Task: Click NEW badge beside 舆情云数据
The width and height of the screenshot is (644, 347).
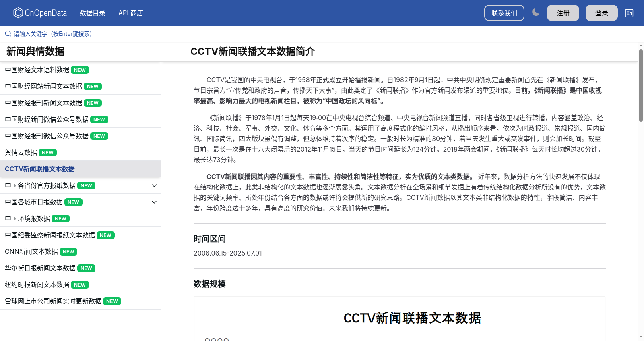Action: pos(47,153)
